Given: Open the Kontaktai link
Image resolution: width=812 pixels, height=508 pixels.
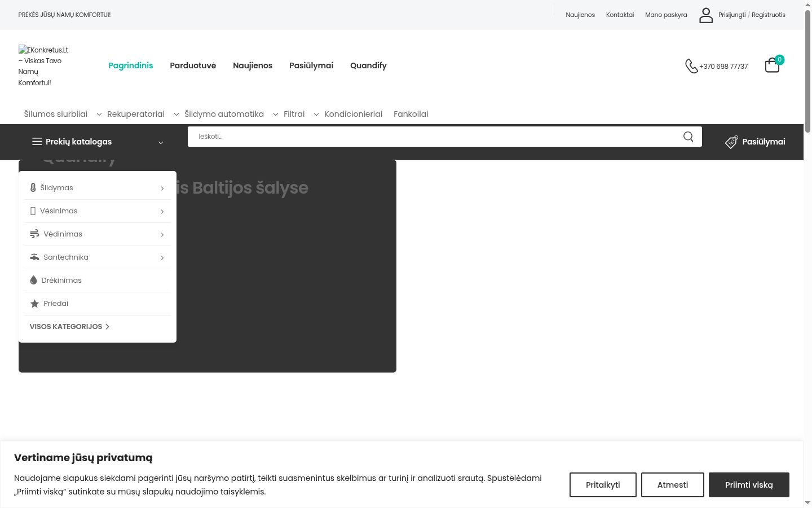Looking at the screenshot, I should tap(620, 15).
